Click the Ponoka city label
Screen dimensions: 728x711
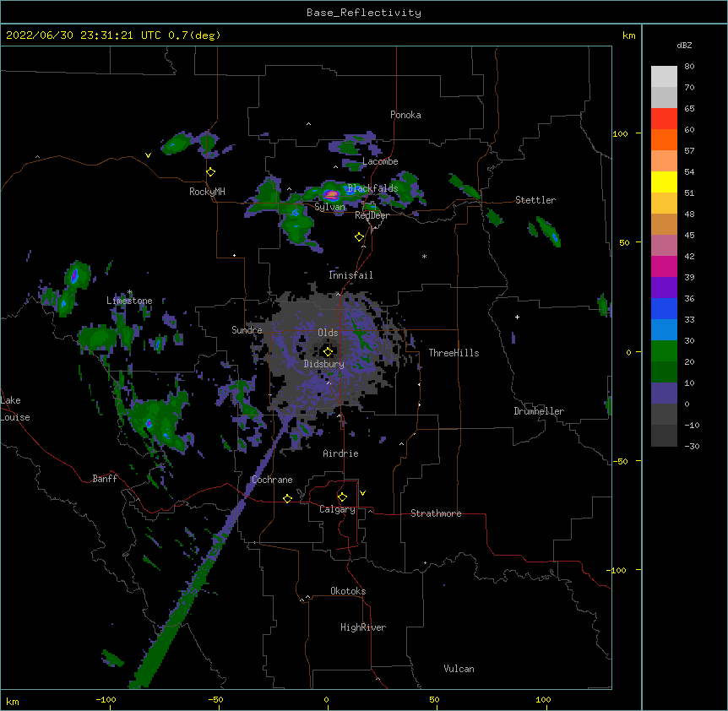click(405, 115)
